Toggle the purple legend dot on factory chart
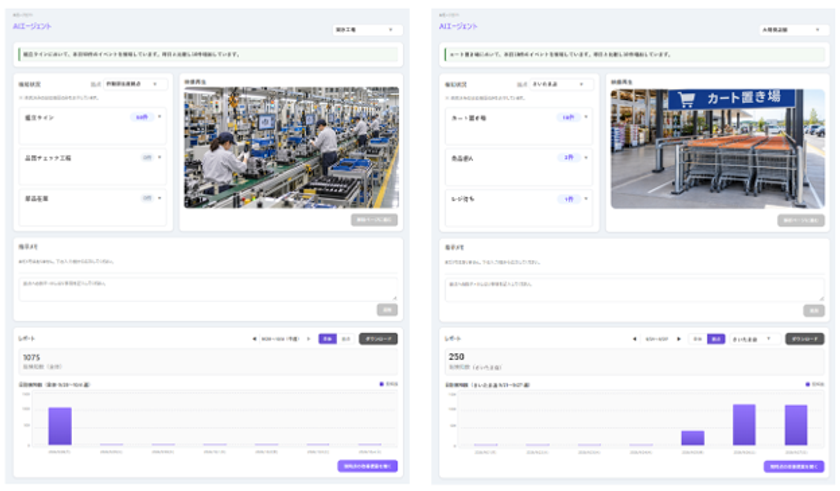 381,384
